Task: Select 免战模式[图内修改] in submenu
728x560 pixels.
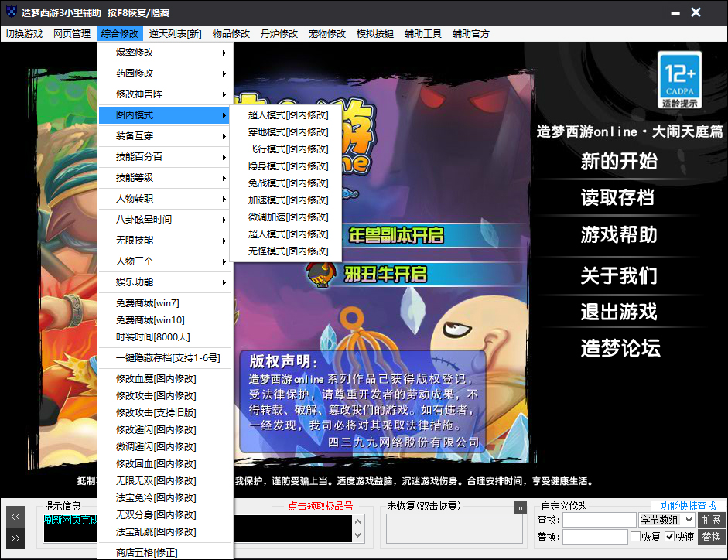Action: (286, 183)
